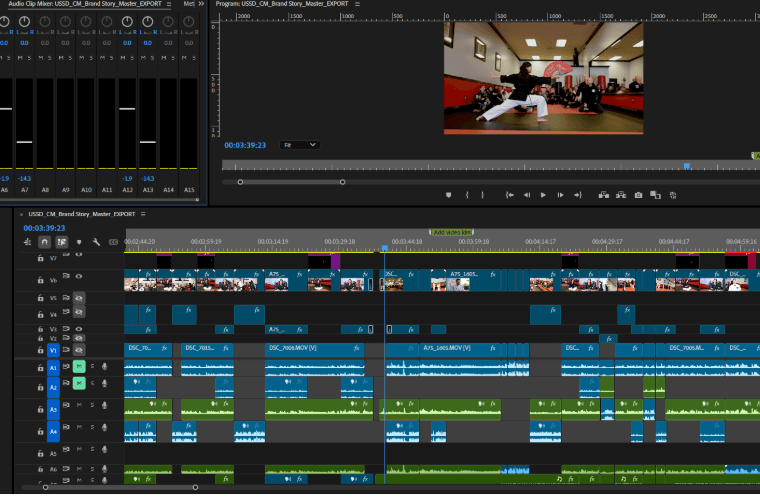This screenshot has height=500, width=760.
Task: Go to Out point in Program monitor
Action: tap(578, 195)
